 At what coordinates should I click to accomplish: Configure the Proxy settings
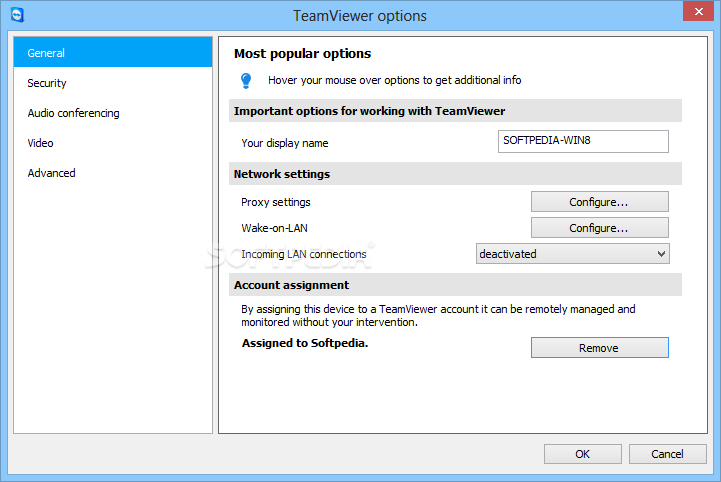(x=600, y=202)
